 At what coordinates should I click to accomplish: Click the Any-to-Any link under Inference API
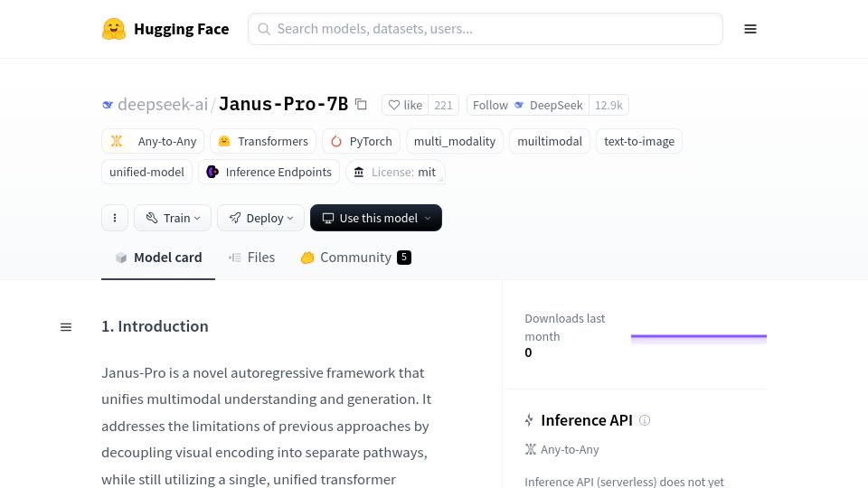(561, 450)
